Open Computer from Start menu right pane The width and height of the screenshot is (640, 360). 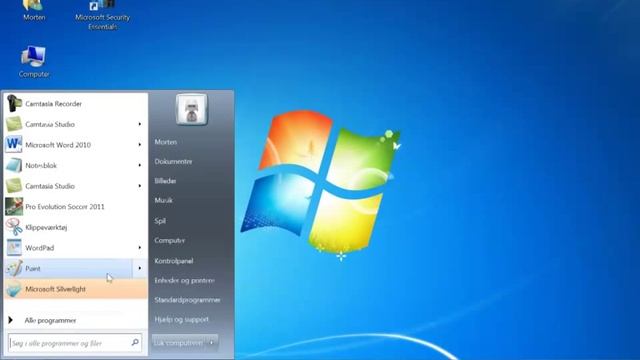click(169, 240)
